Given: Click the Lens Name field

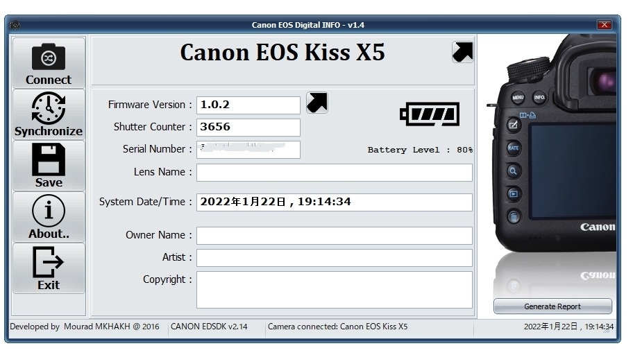Looking at the screenshot, I should [x=335, y=173].
